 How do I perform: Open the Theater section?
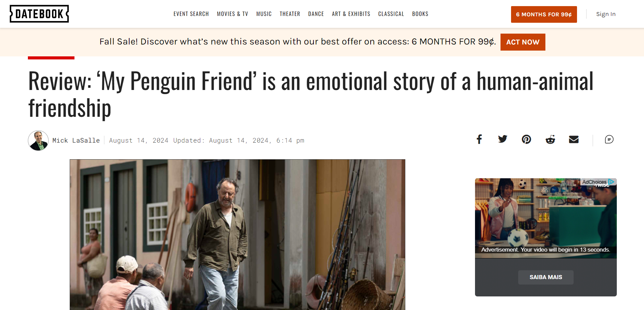point(290,14)
